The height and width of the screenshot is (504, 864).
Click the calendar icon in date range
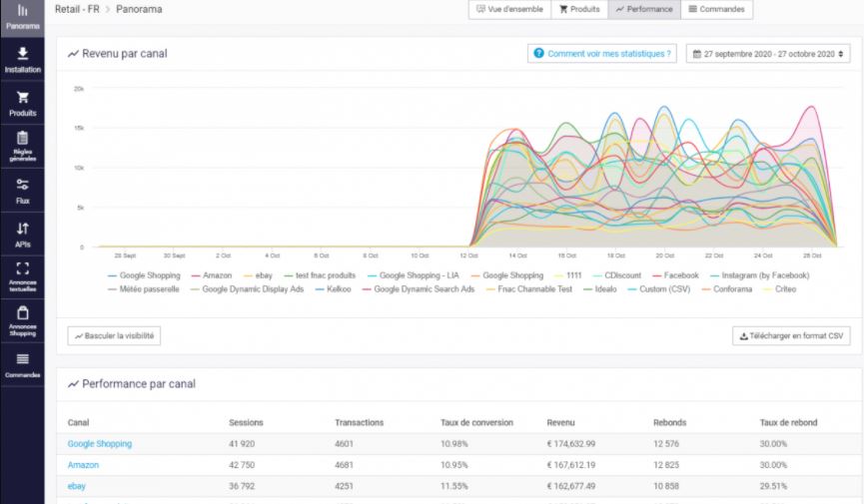click(697, 54)
